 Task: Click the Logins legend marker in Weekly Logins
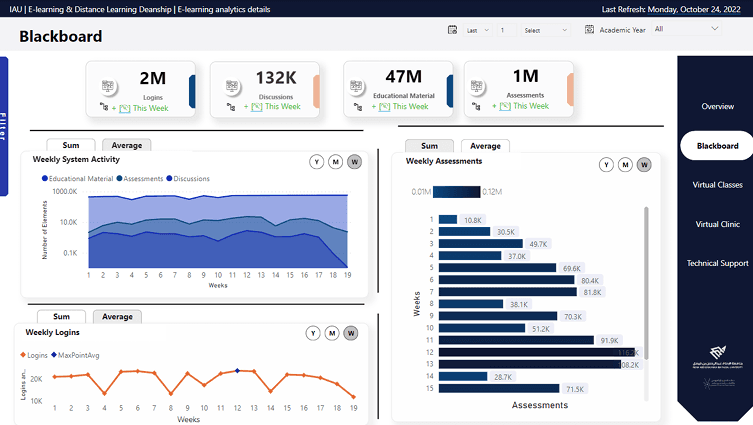coord(23,355)
